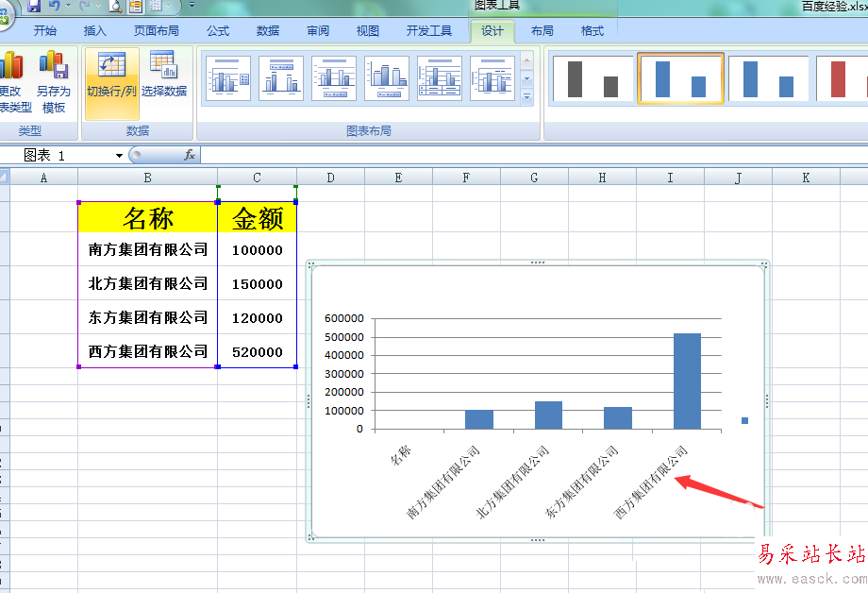Open the Undo history dropdown arrow
The height and width of the screenshot is (593, 868).
click(x=69, y=6)
